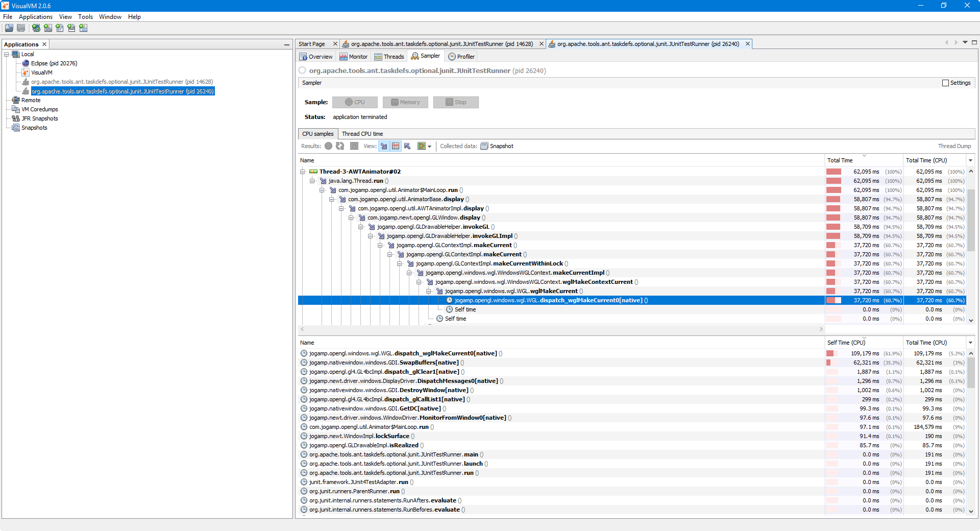Open the aggregation view dropdown arrow

click(x=429, y=147)
